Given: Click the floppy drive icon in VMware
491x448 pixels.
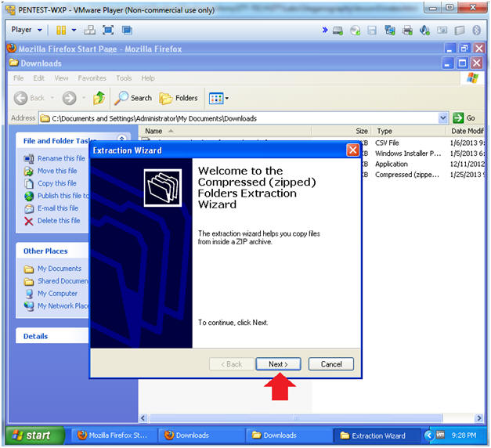Looking at the screenshot, I should (x=372, y=31).
